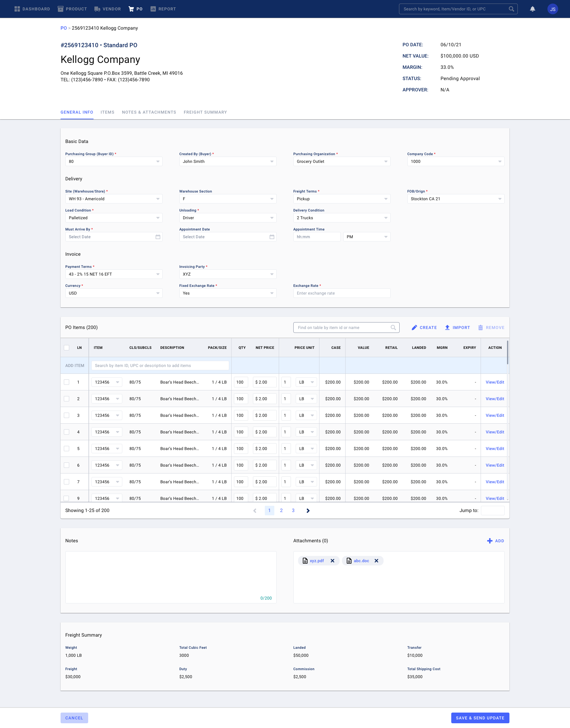Viewport: 570px width, 728px height.
Task: Remove the abc.doc attachment
Action: click(x=376, y=561)
